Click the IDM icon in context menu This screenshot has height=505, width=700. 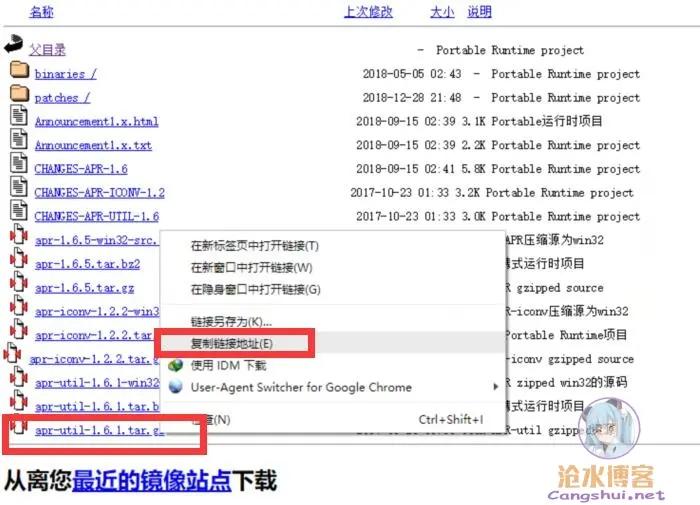[x=176, y=365]
